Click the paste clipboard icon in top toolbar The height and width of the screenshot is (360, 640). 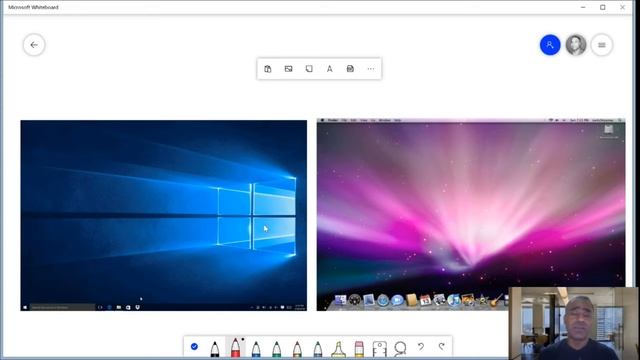pos(268,69)
